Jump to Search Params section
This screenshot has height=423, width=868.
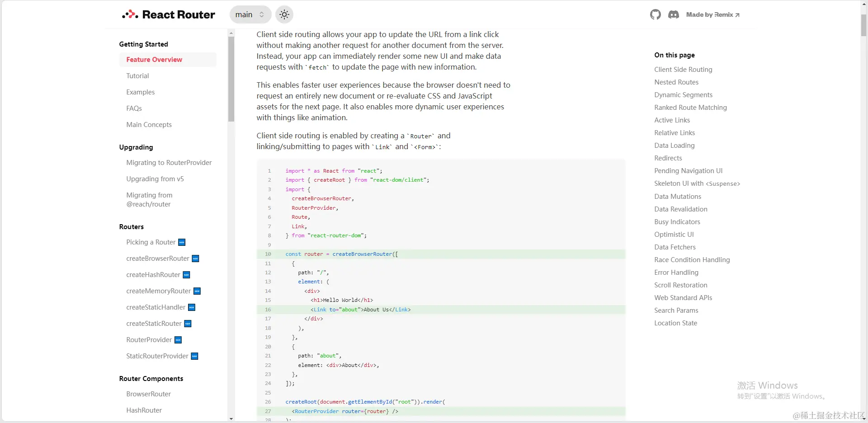tap(676, 310)
